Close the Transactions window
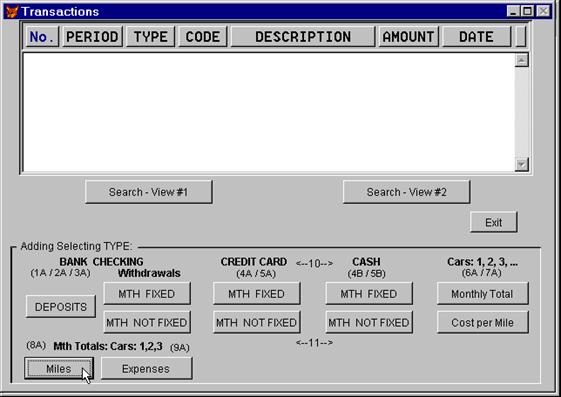This screenshot has width=561, height=397. pyautogui.click(x=543, y=11)
